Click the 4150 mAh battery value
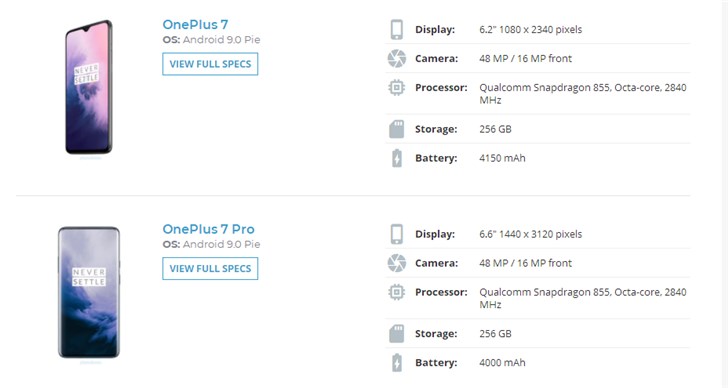 (502, 158)
